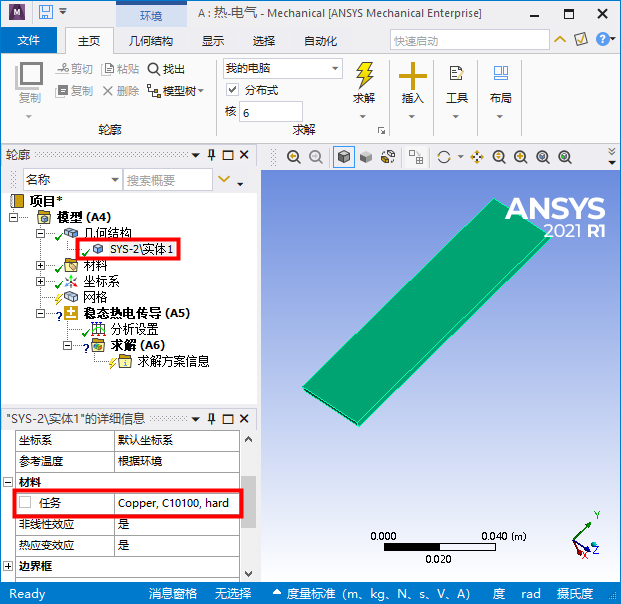The image size is (621, 604).
Task: Expand the yellow chevron tree options
Action: tap(224, 179)
